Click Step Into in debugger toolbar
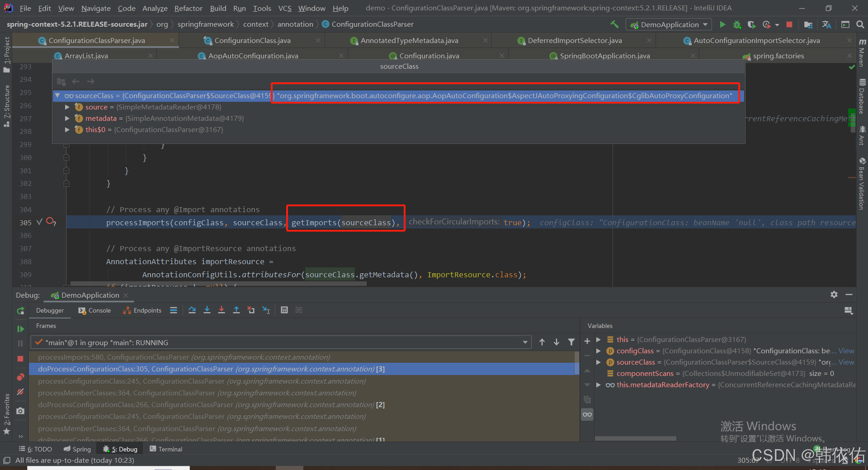Viewport: 868px width, 470px height. pos(207,310)
